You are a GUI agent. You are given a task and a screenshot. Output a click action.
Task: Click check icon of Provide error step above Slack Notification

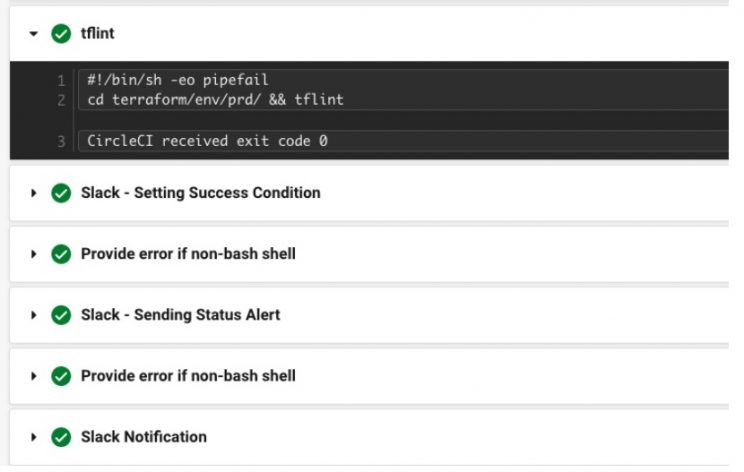pyautogui.click(x=61, y=376)
